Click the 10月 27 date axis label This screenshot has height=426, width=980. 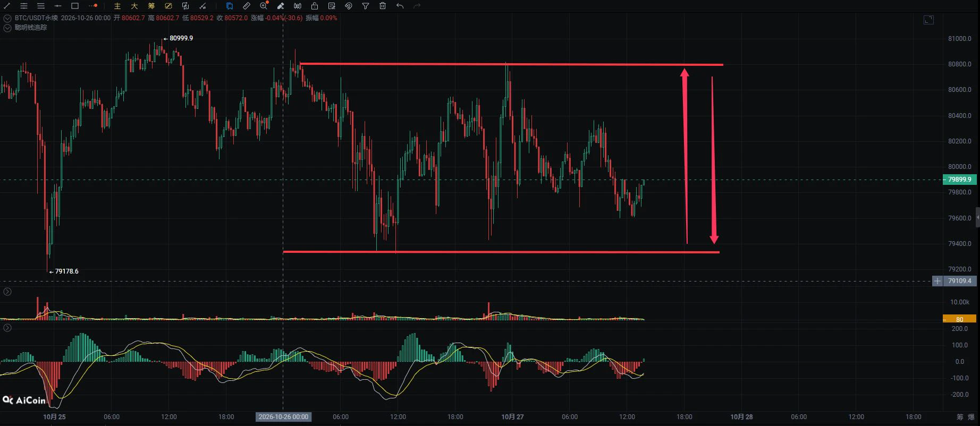point(512,417)
